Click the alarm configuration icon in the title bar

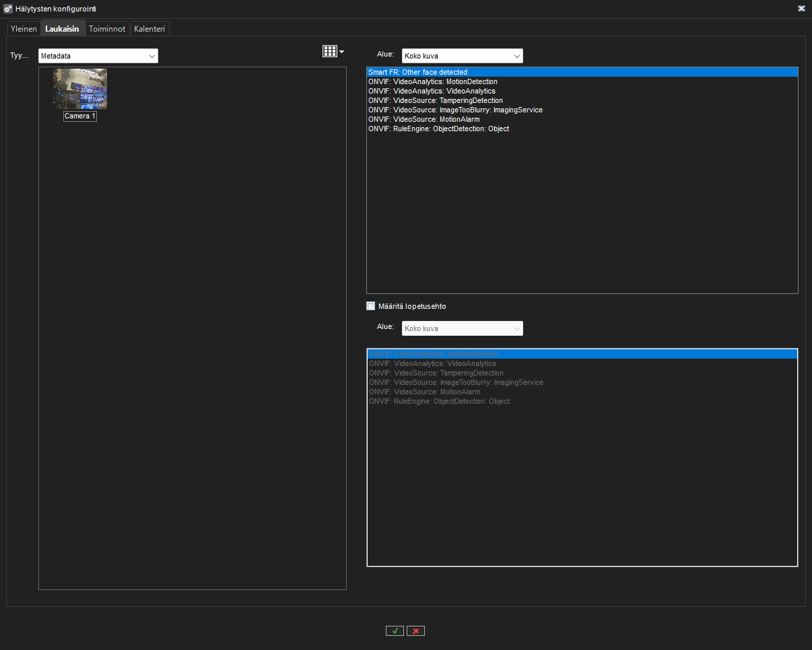click(9, 9)
